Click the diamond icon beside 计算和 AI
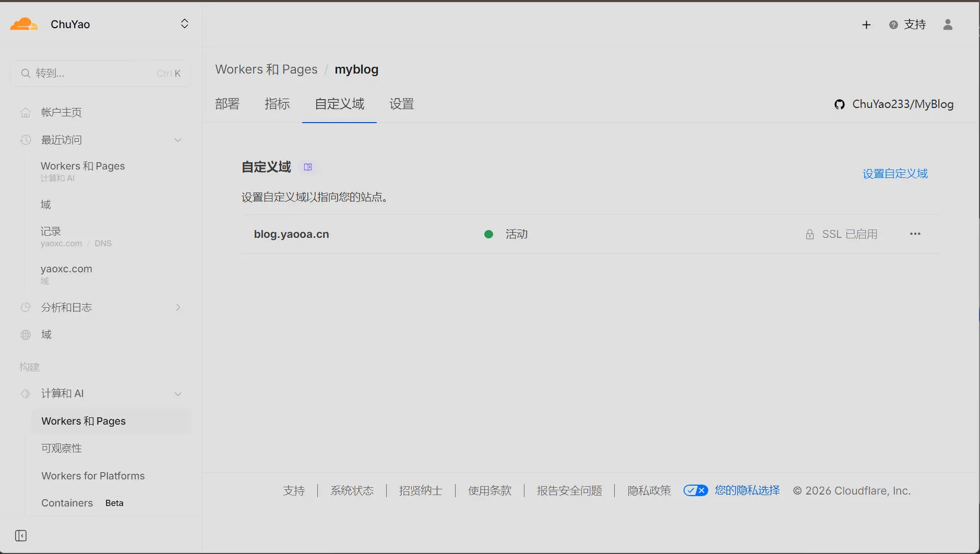 (x=26, y=394)
